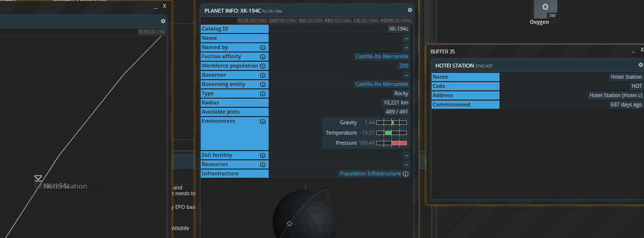Click the Planet Info XK-194C title
This screenshot has height=238, width=644.
coord(233,10)
